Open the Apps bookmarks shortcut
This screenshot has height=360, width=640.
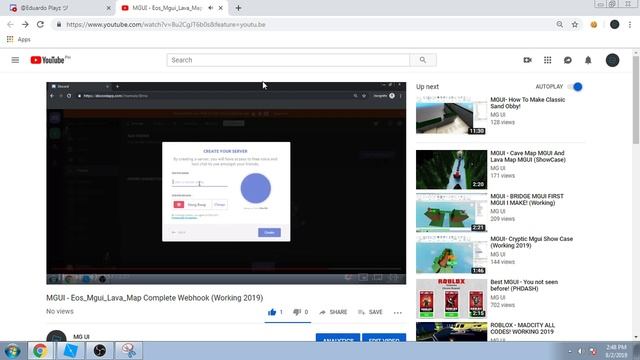(x=18, y=39)
